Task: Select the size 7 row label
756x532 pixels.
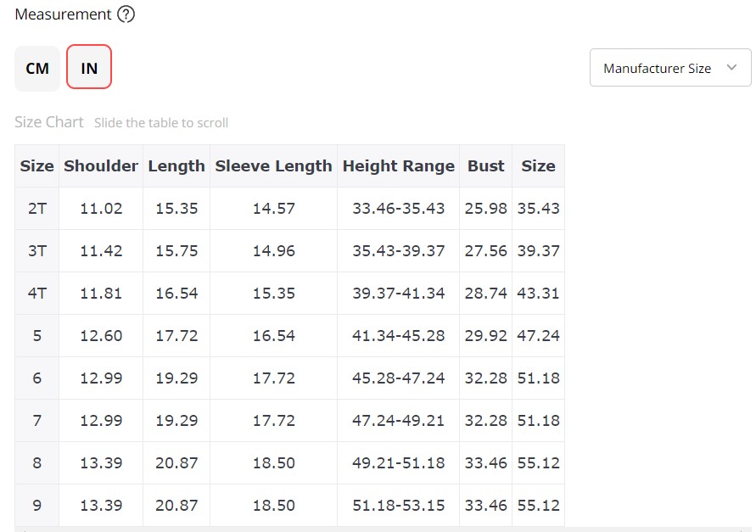Action: [x=37, y=421]
